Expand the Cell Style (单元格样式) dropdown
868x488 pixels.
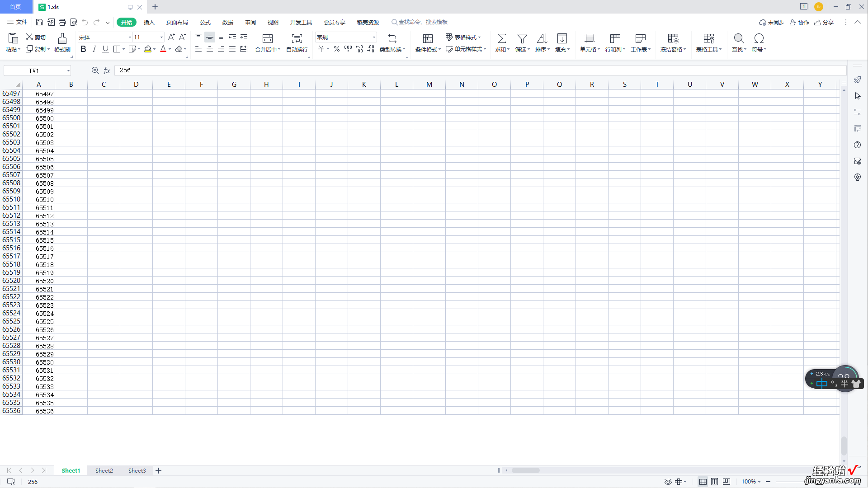point(485,49)
